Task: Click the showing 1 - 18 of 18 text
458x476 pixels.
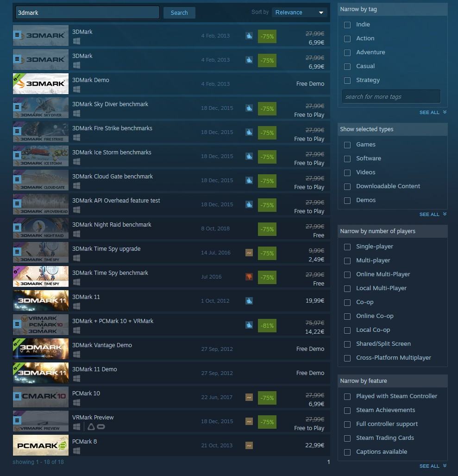Action: click(x=38, y=462)
